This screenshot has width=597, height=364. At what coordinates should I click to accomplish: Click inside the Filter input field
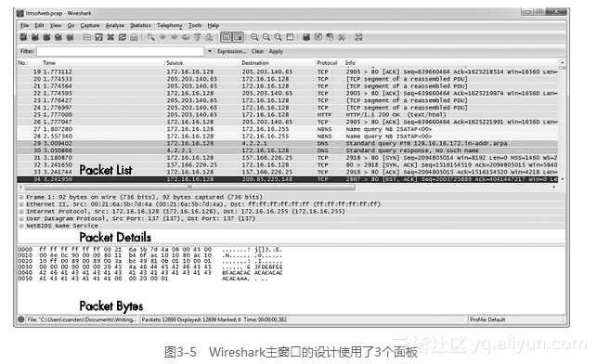tap(121, 51)
